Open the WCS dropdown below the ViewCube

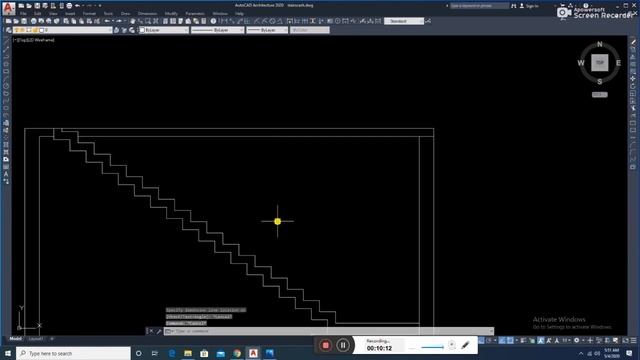click(x=600, y=95)
